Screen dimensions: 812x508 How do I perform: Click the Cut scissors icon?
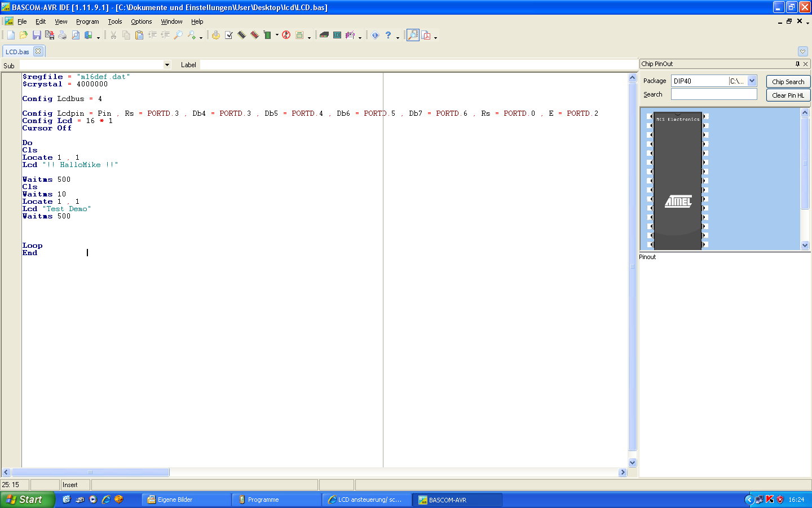pyautogui.click(x=113, y=35)
